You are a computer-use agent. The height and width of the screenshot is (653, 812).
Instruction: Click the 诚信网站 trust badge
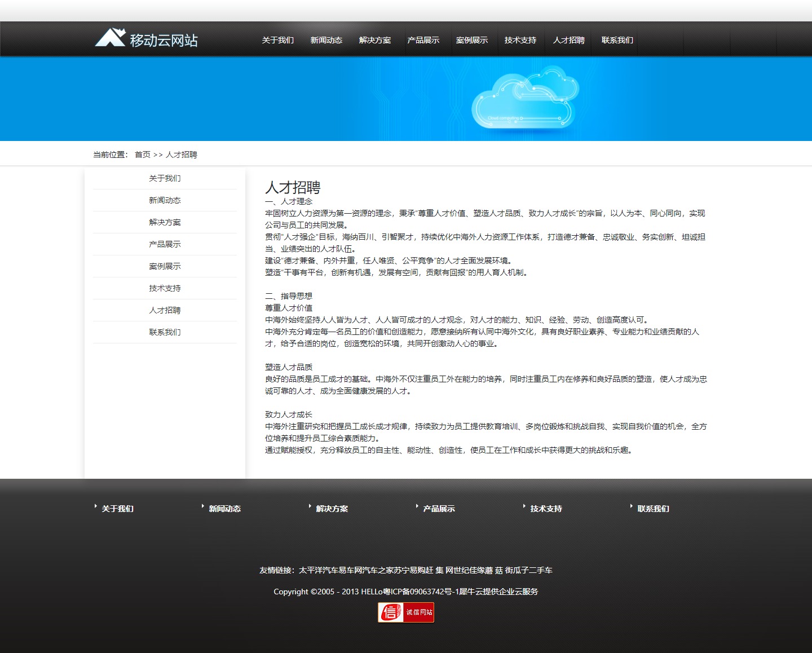pyautogui.click(x=406, y=612)
